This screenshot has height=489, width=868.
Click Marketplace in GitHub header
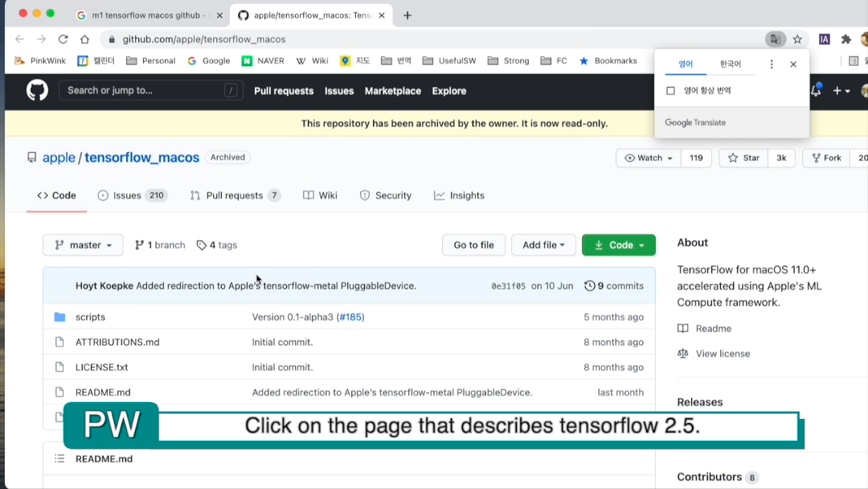(x=392, y=91)
